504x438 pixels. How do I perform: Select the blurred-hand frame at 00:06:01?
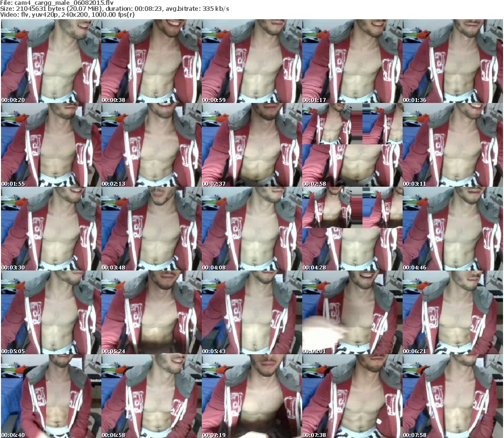(352, 312)
